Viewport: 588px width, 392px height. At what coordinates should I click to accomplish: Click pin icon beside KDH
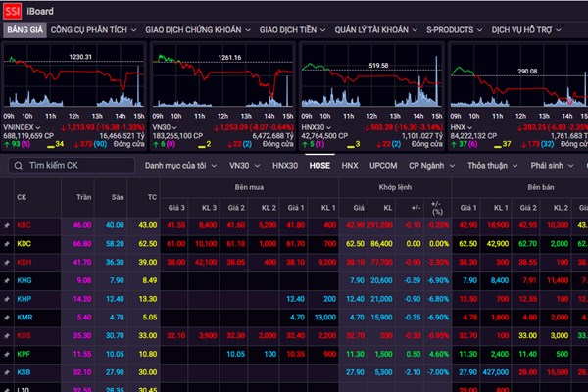tap(6, 262)
